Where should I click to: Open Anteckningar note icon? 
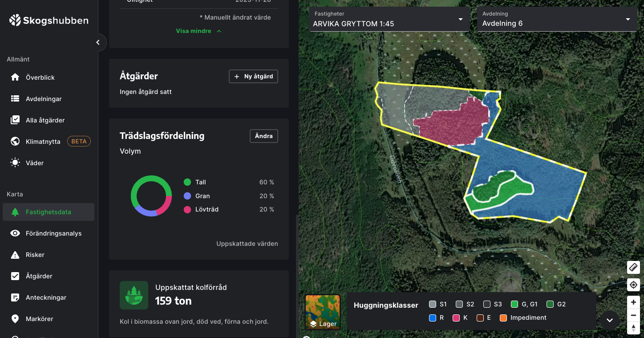tap(15, 297)
